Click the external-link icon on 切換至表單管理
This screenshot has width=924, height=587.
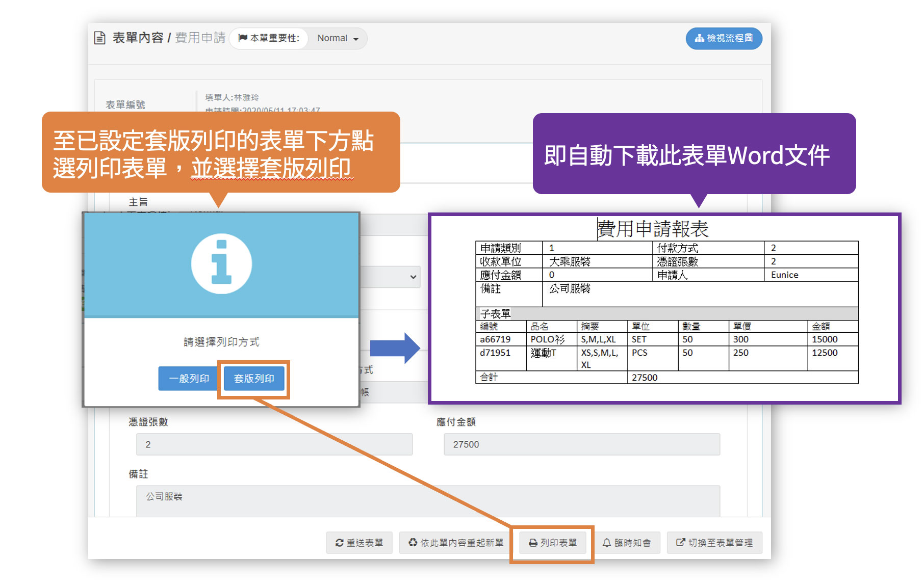pos(680,543)
